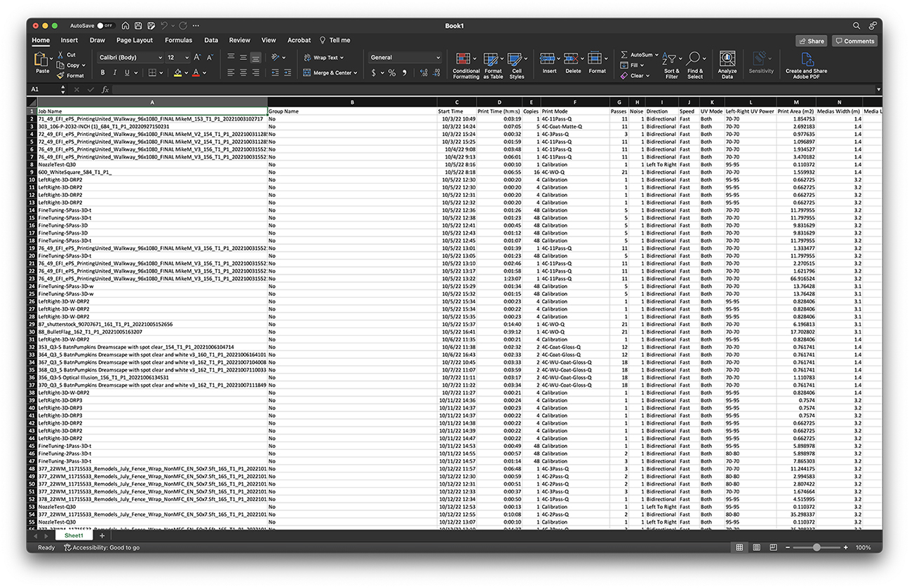Click the Format painter brush
The height and width of the screenshot is (588, 909).
pos(61,76)
